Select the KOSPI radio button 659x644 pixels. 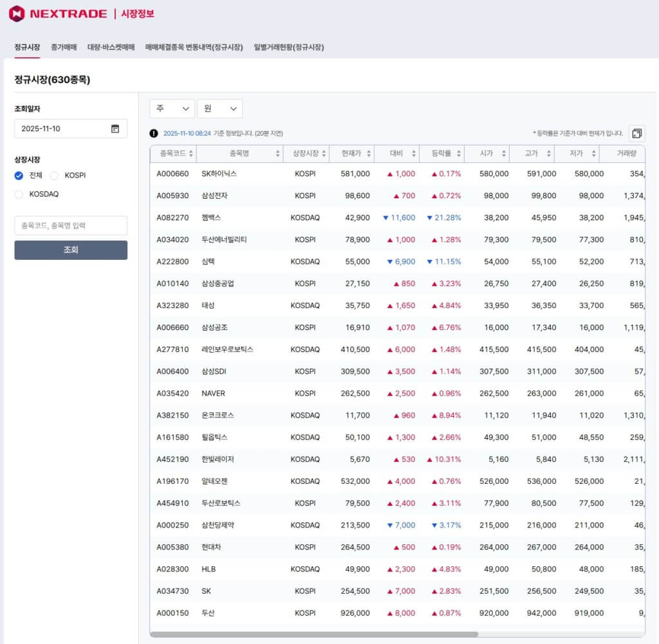click(54, 176)
